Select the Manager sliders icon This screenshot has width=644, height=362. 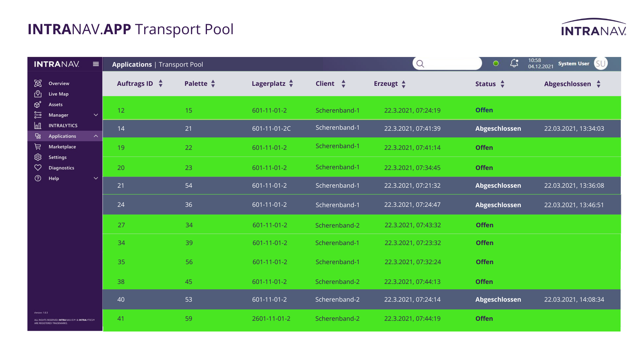[x=38, y=115]
